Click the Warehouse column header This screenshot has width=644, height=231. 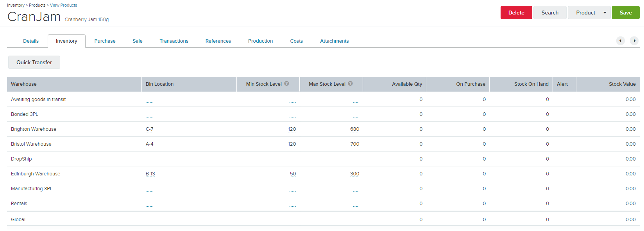pos(74,84)
